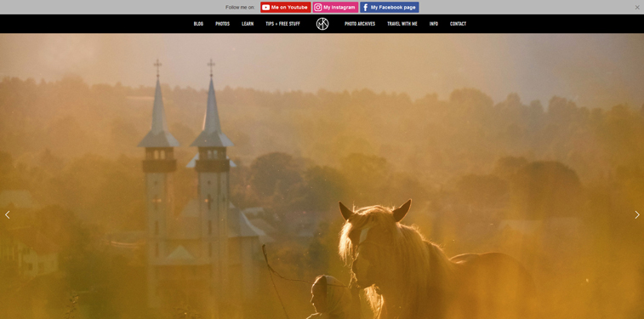The height and width of the screenshot is (319, 644).
Task: Select the Learn menu item
Action: (248, 24)
